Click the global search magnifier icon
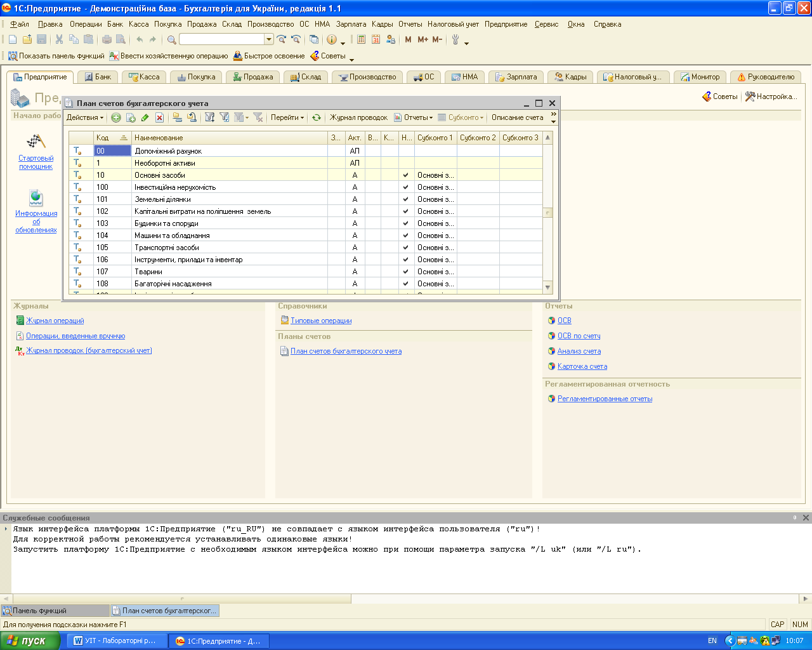This screenshot has height=650, width=812. pyautogui.click(x=171, y=39)
